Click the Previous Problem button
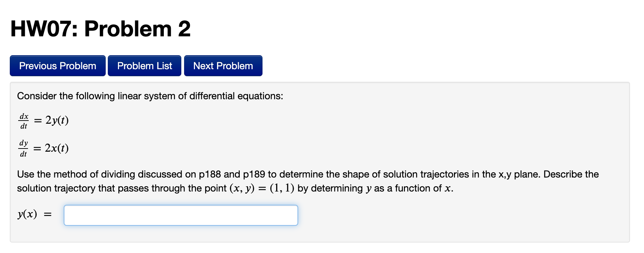 tap(58, 66)
